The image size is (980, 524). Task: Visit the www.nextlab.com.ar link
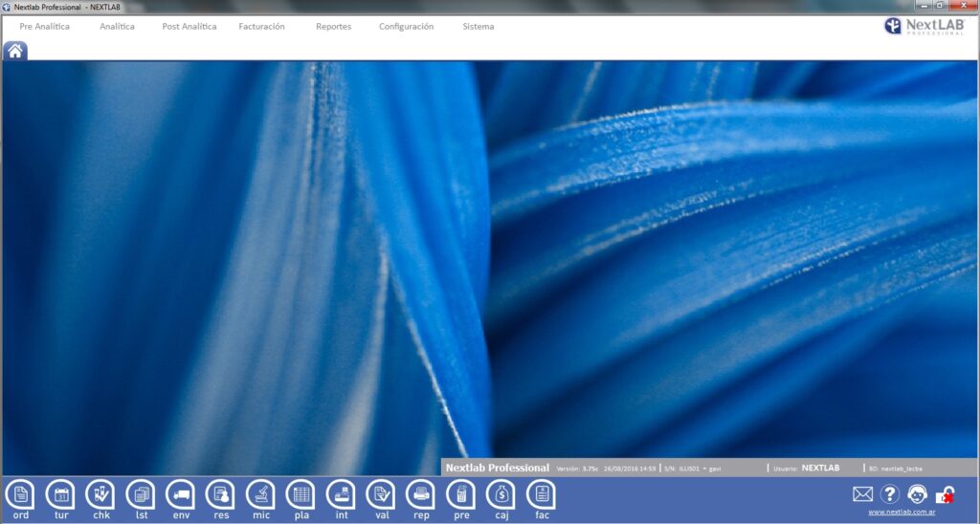[x=902, y=513]
